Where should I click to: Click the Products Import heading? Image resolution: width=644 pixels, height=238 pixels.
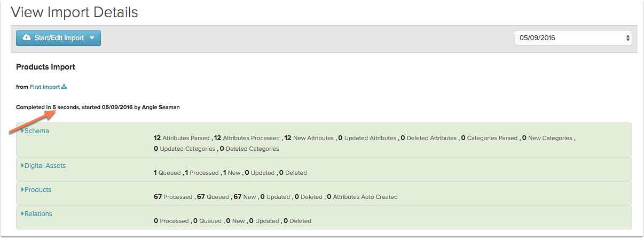(45, 67)
